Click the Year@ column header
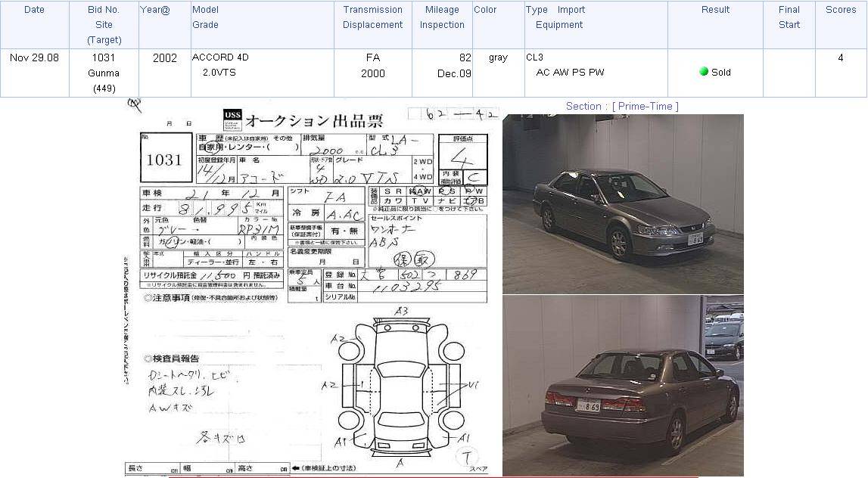This screenshot has width=868, height=478. click(155, 10)
